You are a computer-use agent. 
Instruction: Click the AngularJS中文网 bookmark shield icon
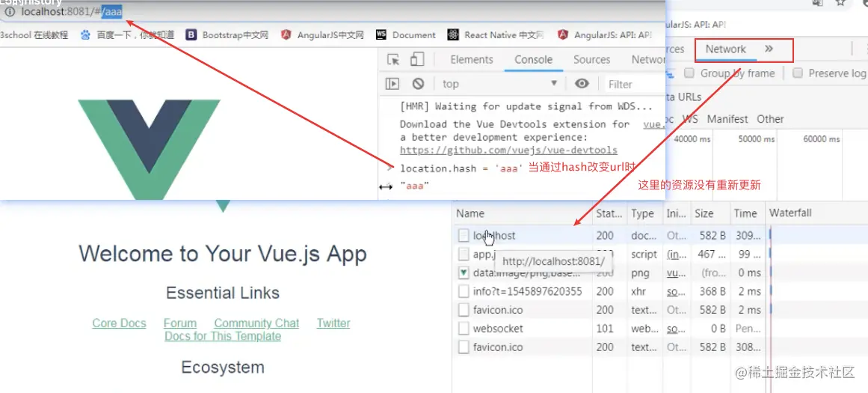coord(286,35)
